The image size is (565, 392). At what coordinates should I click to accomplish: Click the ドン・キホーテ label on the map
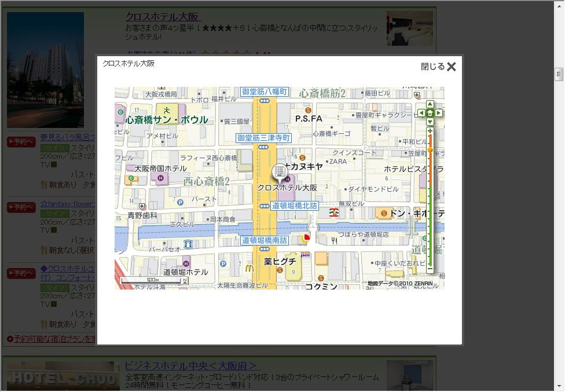tap(417, 214)
